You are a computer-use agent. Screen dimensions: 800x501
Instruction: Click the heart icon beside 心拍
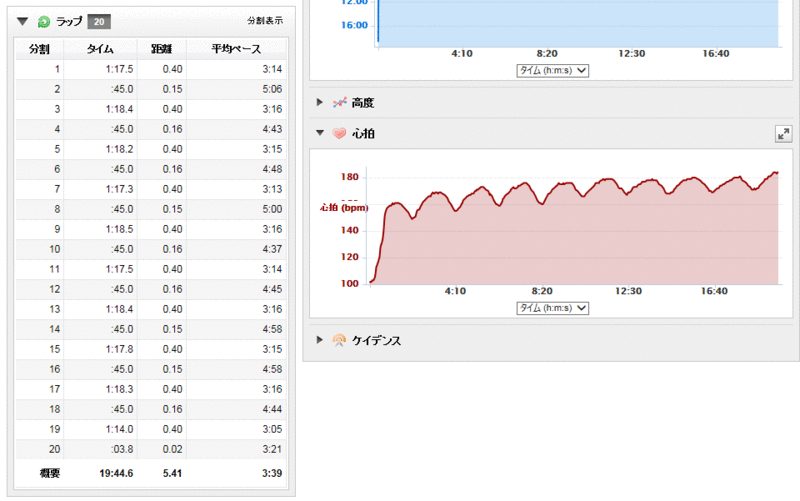[x=339, y=133]
